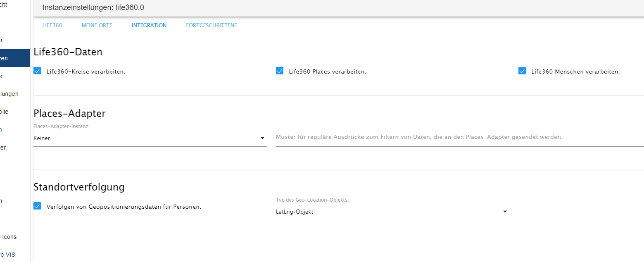Open sidebar item 'er' below the 'olle' entry
Image resolution: width=644 pixels, height=262 pixels.
[x=3, y=148]
